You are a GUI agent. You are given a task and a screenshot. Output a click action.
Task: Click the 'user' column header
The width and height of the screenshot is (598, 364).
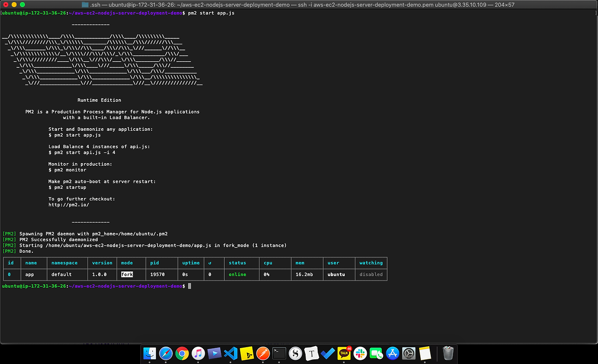(334, 263)
